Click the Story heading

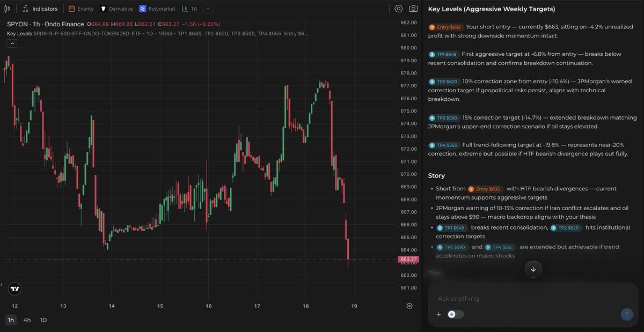click(436, 175)
